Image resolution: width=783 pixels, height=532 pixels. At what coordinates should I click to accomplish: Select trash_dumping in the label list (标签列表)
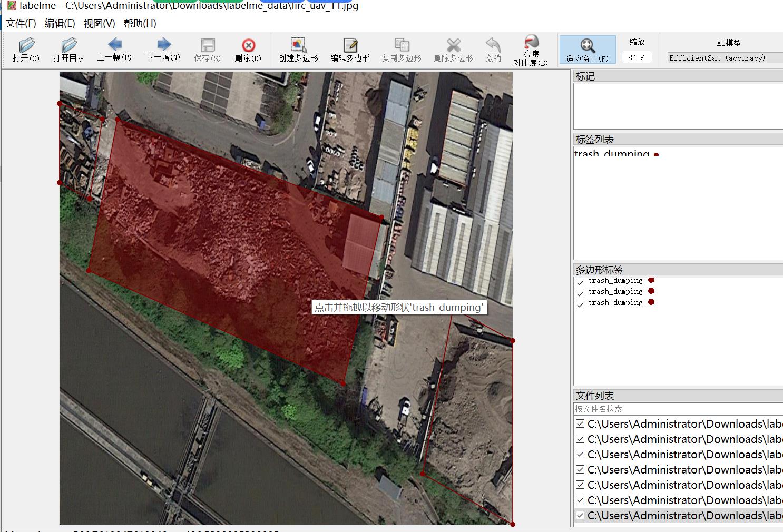pos(612,154)
